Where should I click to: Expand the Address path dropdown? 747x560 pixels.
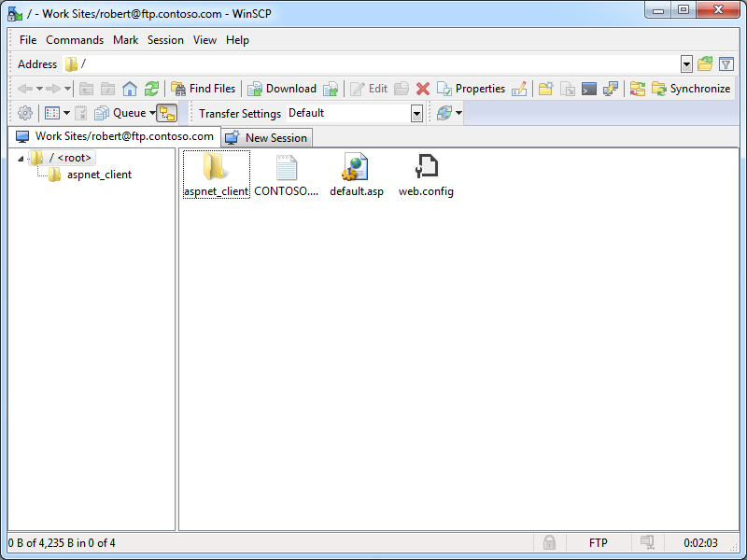[x=686, y=64]
